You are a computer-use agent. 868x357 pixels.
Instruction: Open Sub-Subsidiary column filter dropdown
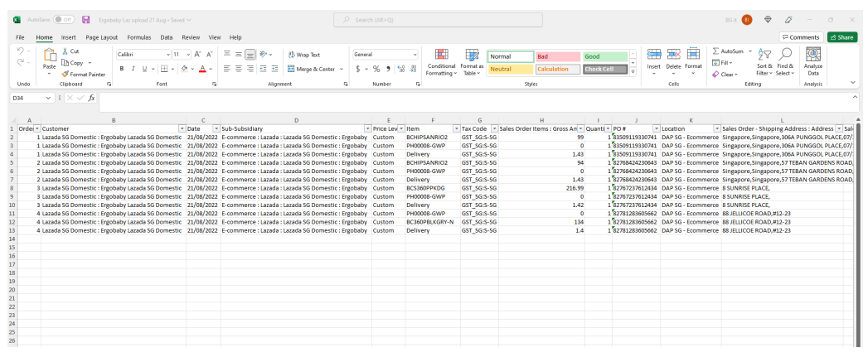coord(366,128)
